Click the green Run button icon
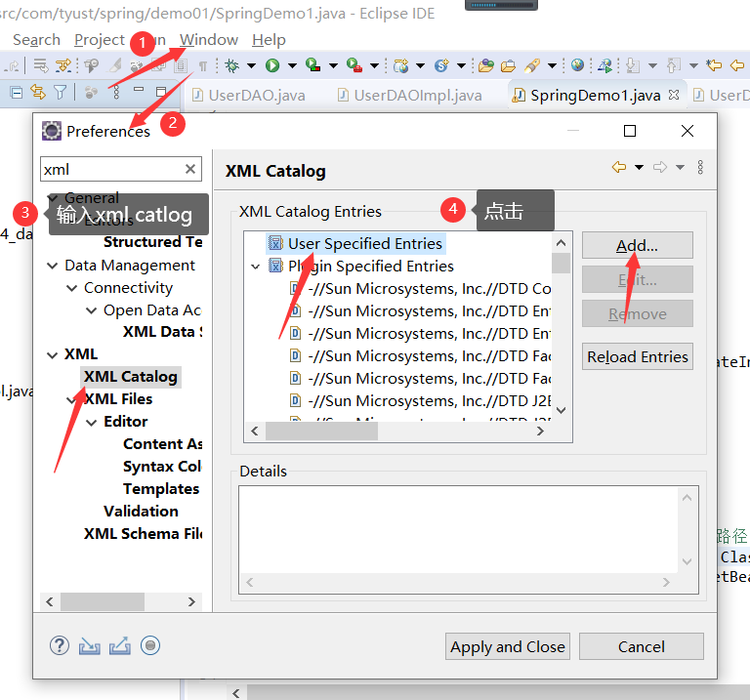750x700 pixels. [272, 65]
